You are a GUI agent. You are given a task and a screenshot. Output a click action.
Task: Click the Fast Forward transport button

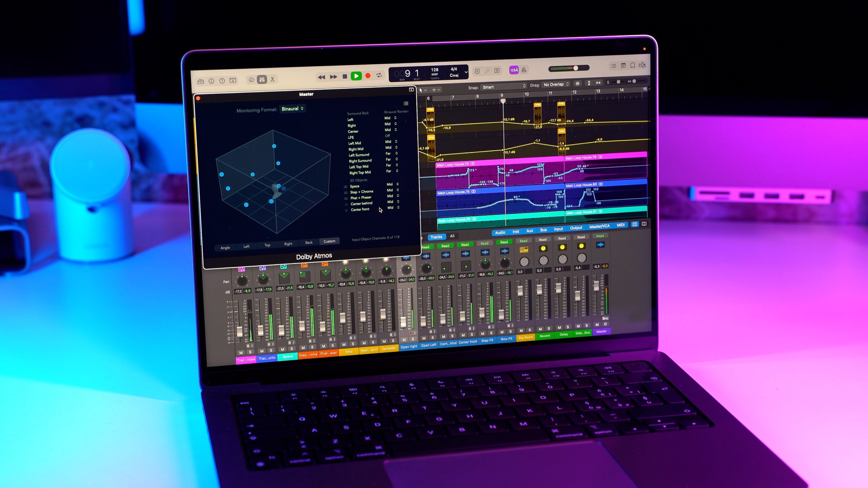click(334, 77)
